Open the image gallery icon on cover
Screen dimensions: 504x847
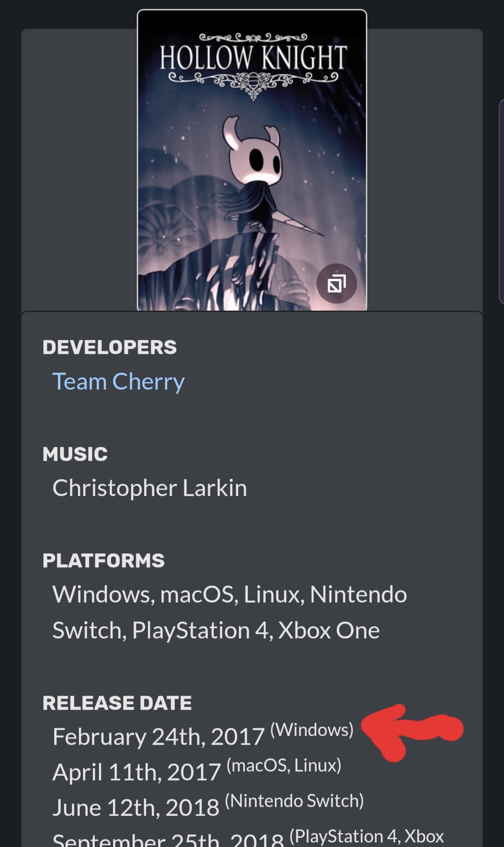click(336, 283)
